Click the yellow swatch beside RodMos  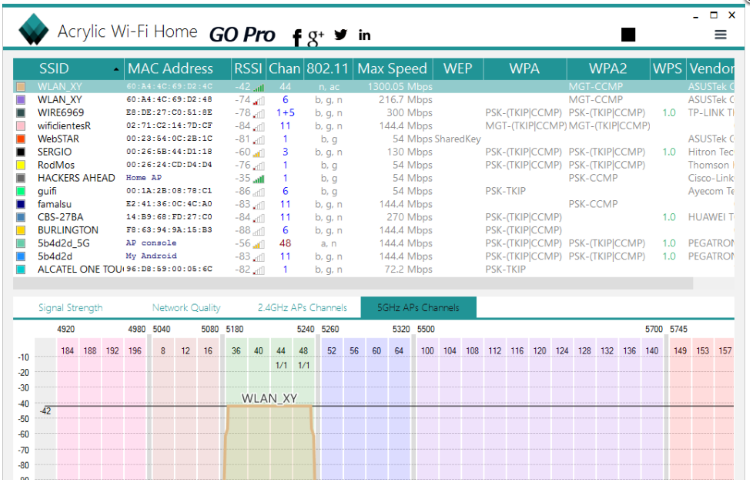[21, 165]
